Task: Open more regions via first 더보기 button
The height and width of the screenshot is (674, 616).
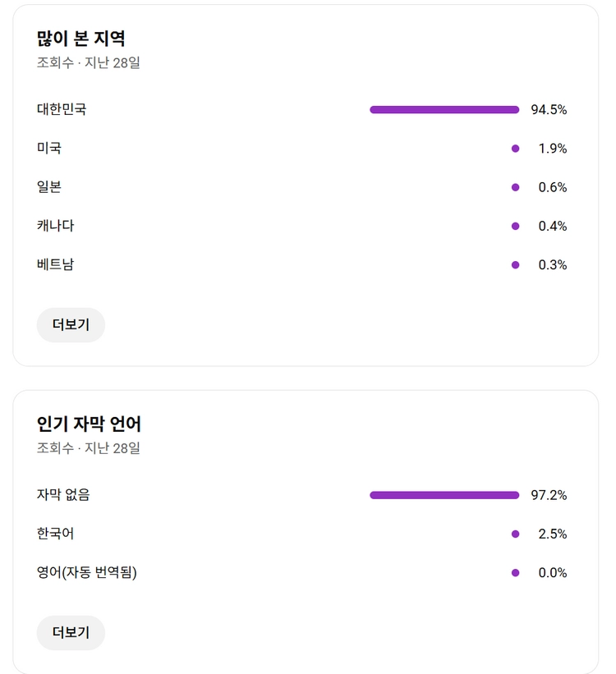Action: (71, 325)
